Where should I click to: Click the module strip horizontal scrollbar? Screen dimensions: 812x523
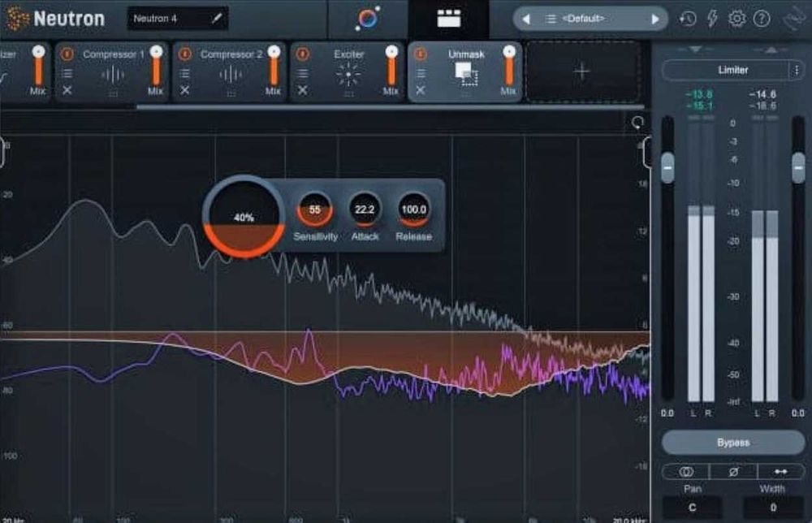pyautogui.click(x=391, y=107)
